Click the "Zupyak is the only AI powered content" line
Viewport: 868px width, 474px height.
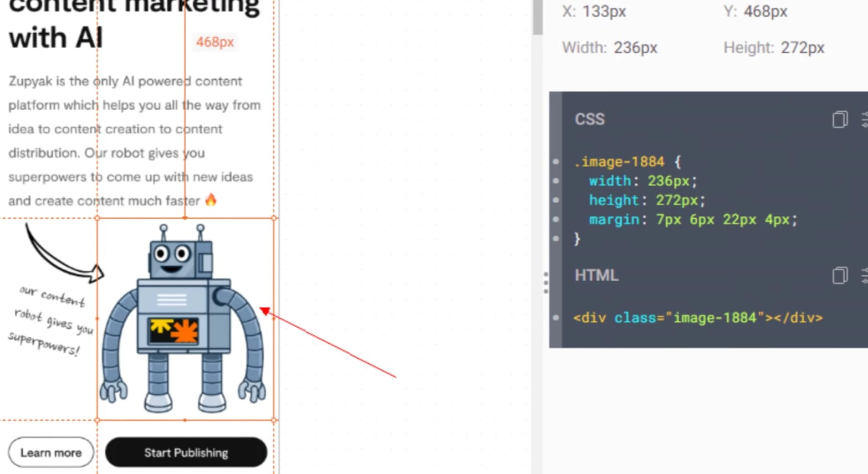point(125,81)
